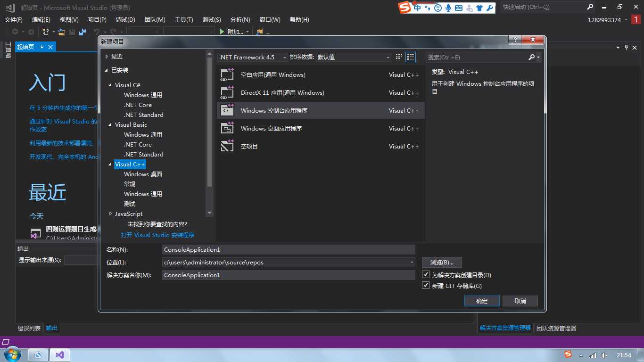Click the 浏览(B)... button
This screenshot has height=362, width=644.
442,263
